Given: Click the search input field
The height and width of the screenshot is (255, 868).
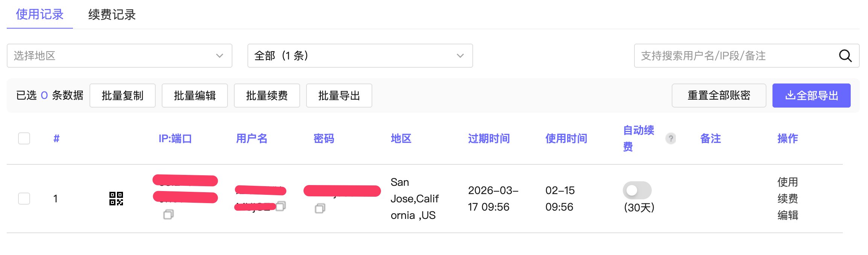Looking at the screenshot, I should coord(733,56).
